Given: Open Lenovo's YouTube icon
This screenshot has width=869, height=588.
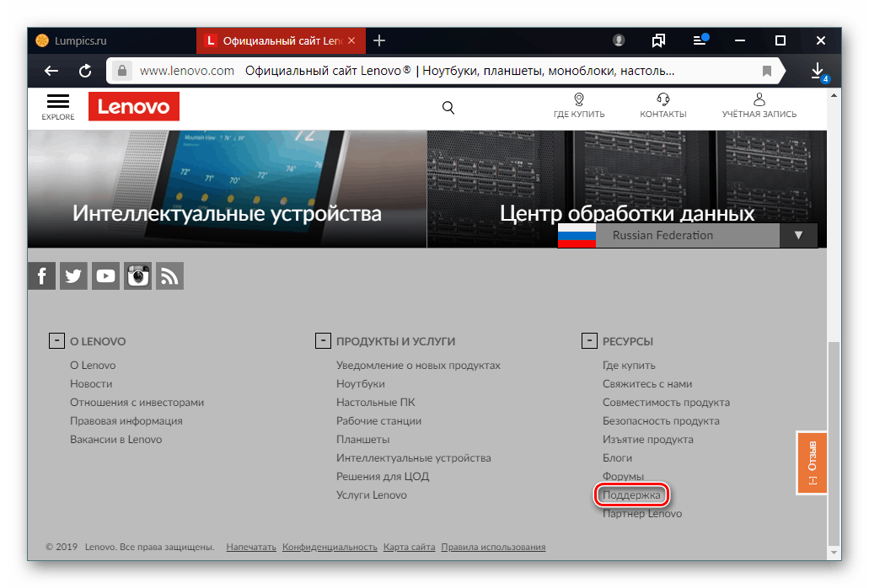Looking at the screenshot, I should pos(105,275).
